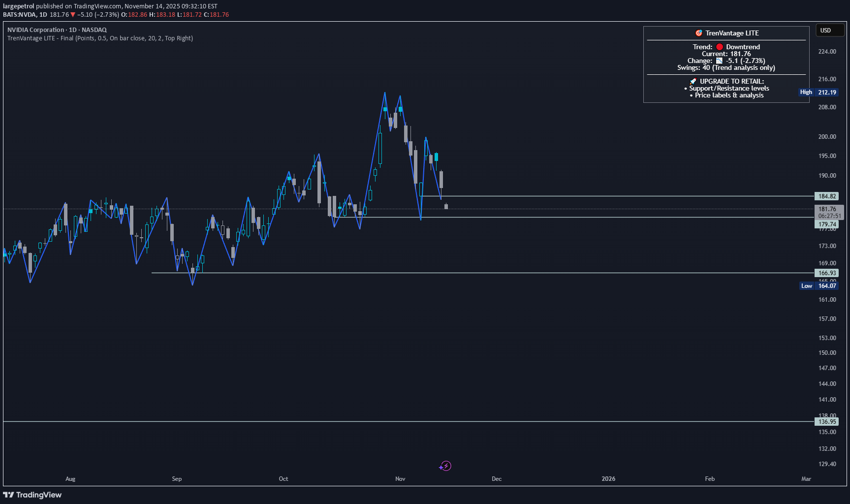Image resolution: width=850 pixels, height=504 pixels.
Task: Click the 181.76 current price label
Action: [x=826, y=209]
